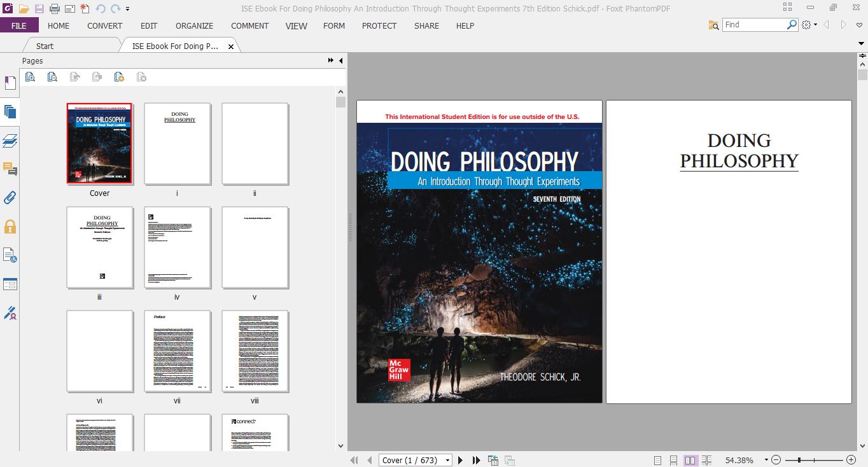Switch to COMMENT ribbon tab
This screenshot has height=467, width=868.
coord(250,25)
